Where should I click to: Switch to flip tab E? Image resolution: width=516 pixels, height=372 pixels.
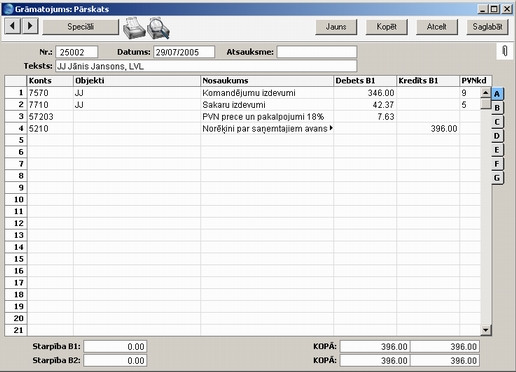497,150
